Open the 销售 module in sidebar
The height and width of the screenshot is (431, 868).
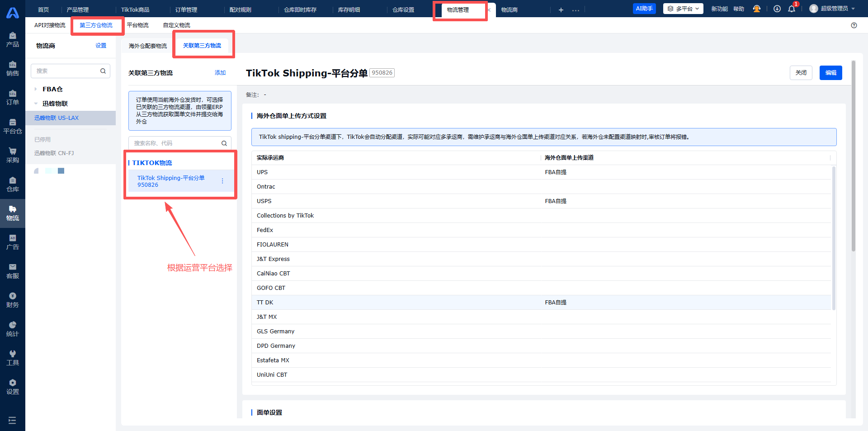[x=13, y=69]
